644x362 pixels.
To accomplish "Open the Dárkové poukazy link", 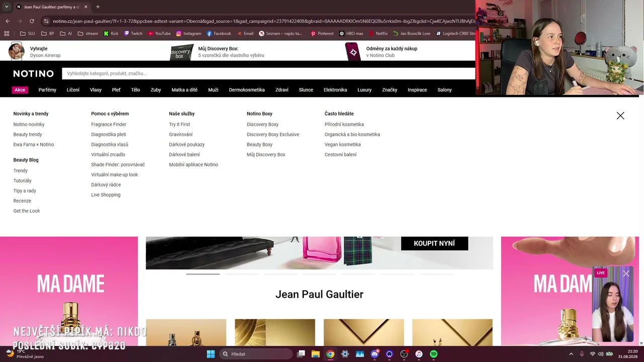I will 187,144.
